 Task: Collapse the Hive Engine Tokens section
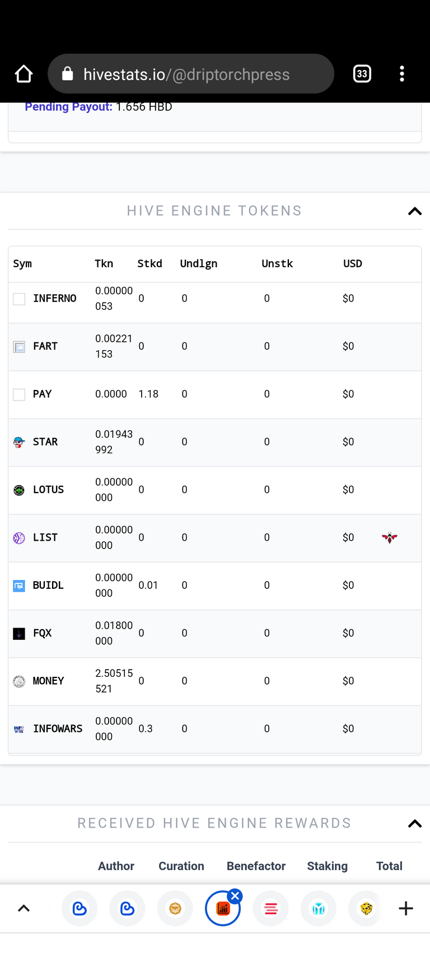pyautogui.click(x=415, y=211)
